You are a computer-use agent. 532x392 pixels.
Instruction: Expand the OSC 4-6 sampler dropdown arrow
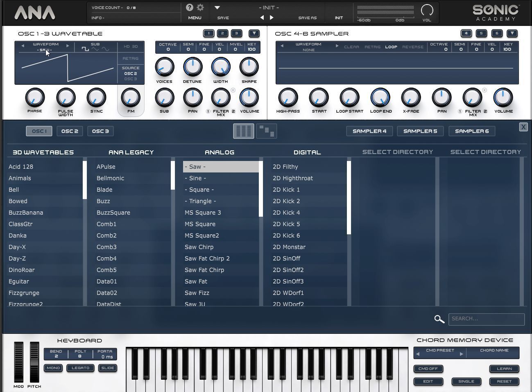[x=512, y=33]
